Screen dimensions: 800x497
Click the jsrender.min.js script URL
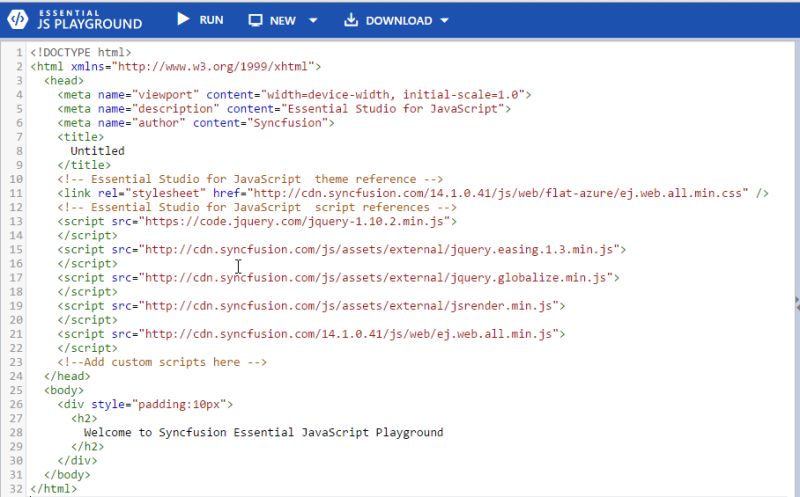(x=348, y=305)
